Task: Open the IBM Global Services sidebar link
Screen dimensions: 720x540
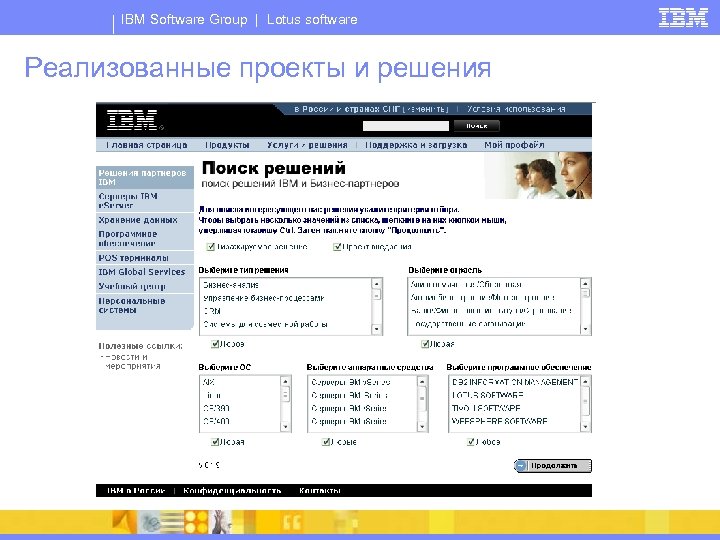Action: tap(145, 272)
